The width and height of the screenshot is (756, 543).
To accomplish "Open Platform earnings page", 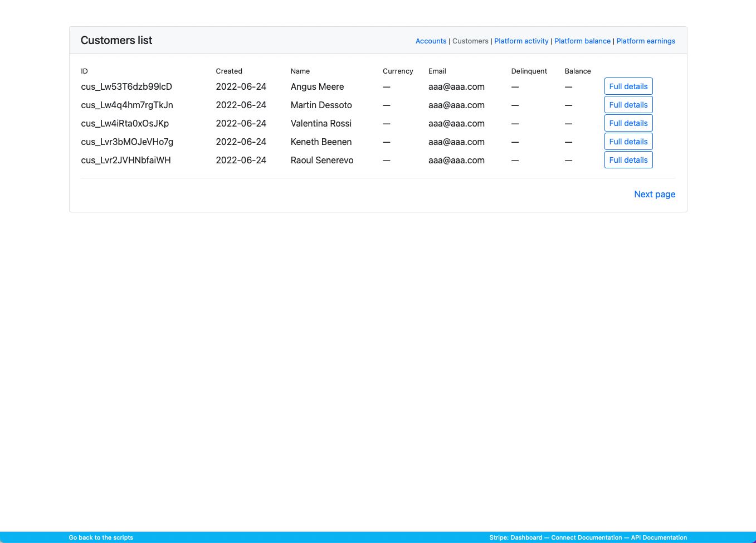I will 645,41.
